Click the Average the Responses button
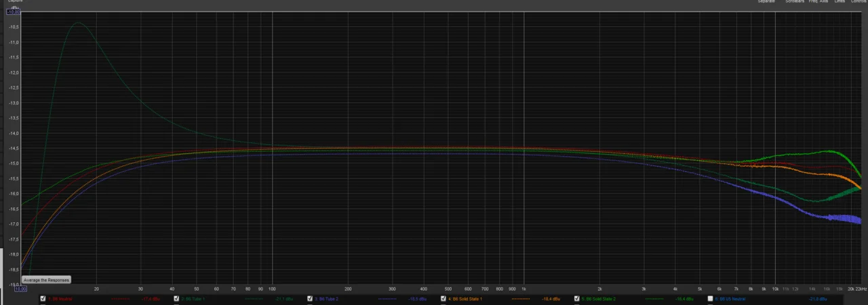The width and height of the screenshot is (868, 305). click(x=46, y=280)
